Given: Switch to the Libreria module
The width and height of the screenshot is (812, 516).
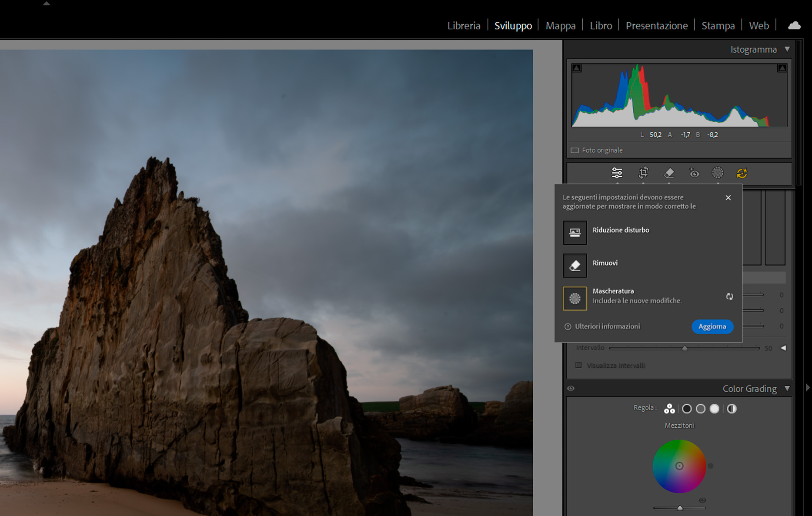Looking at the screenshot, I should click(464, 26).
